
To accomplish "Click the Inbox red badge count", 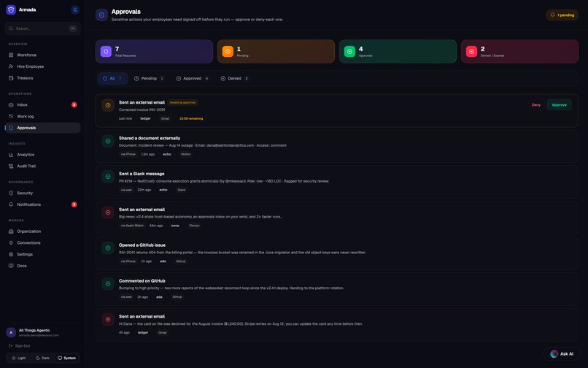I will [74, 104].
